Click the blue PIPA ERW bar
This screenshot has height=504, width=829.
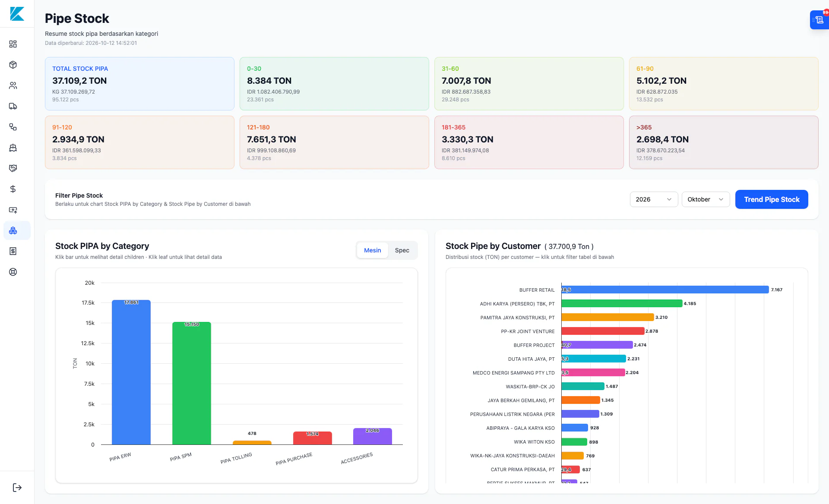pyautogui.click(x=131, y=372)
